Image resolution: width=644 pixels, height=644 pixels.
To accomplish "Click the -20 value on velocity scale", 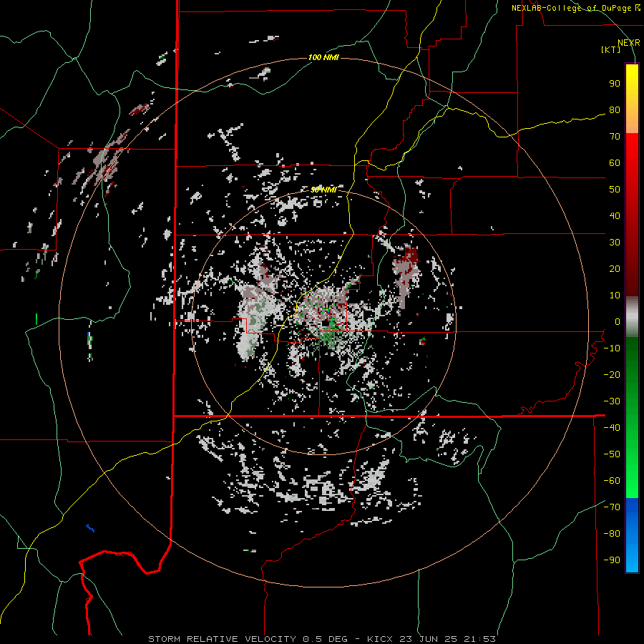I will coord(612,374).
